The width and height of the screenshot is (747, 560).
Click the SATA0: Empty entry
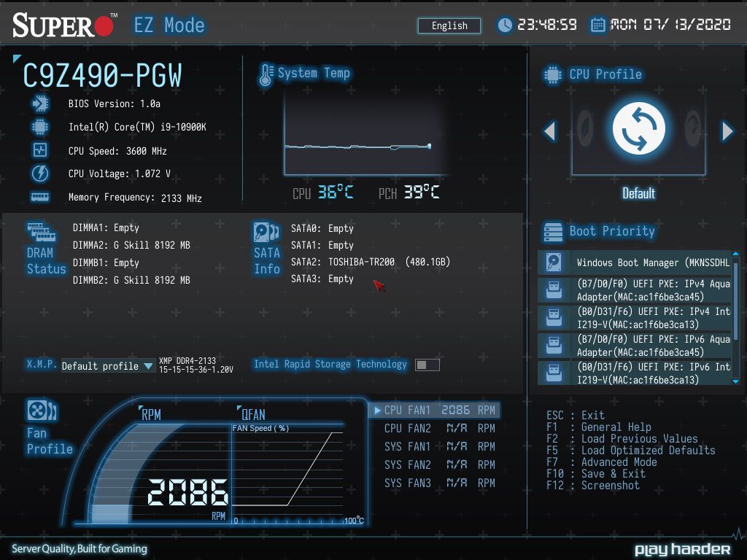322,228
